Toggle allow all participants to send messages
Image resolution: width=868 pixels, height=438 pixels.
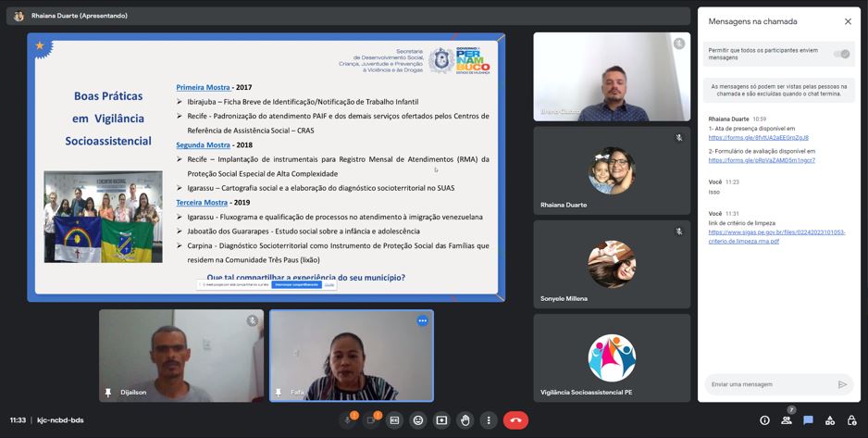[840, 54]
